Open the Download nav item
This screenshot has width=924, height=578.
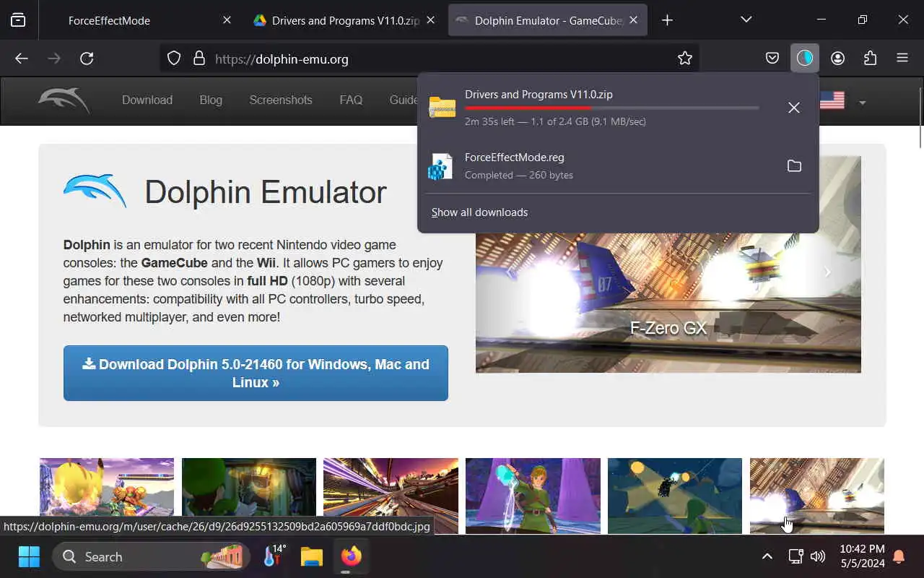147,100
